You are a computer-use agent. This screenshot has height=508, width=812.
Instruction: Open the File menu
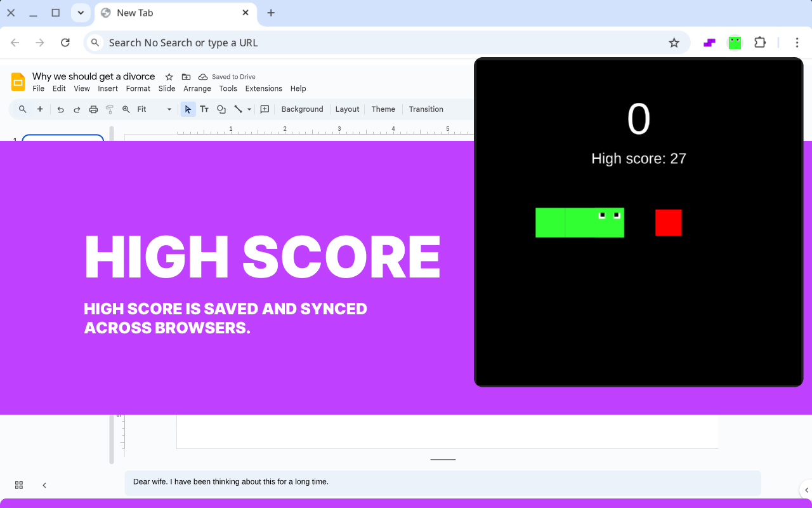tap(39, 89)
